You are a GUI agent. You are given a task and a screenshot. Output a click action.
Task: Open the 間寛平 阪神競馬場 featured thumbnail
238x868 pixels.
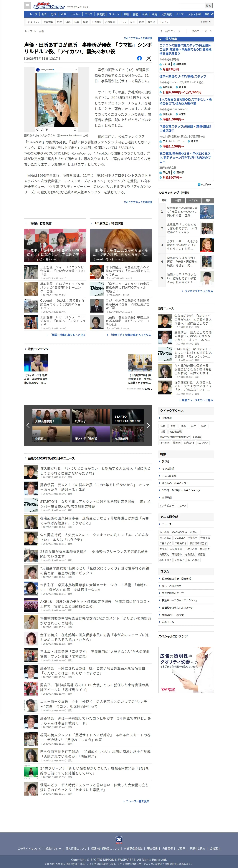(x=55, y=245)
